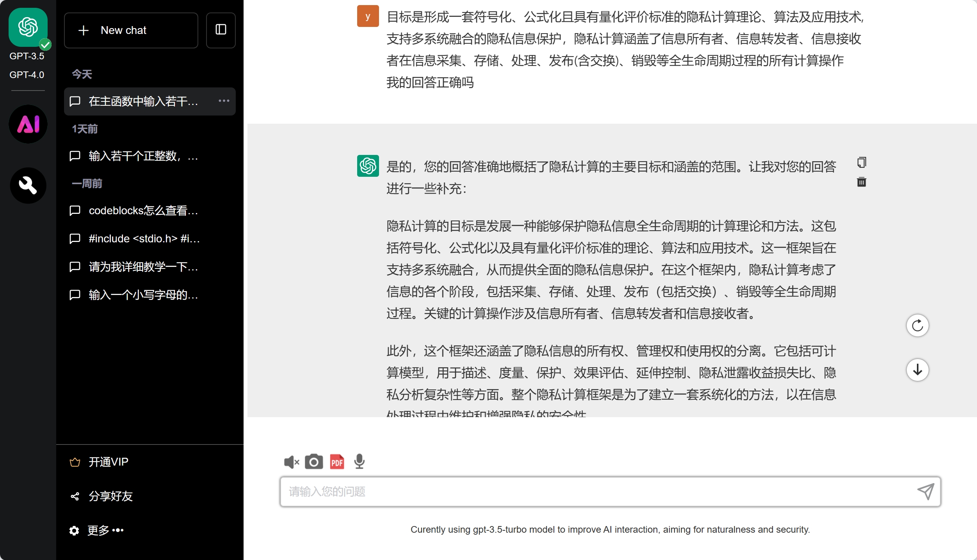Delete the assistant's reply with trash icon
Image resolution: width=977 pixels, height=560 pixels.
[861, 182]
